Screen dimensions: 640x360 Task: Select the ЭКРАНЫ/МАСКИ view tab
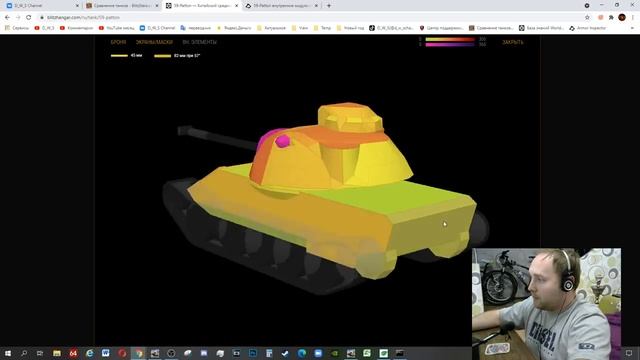click(x=154, y=42)
